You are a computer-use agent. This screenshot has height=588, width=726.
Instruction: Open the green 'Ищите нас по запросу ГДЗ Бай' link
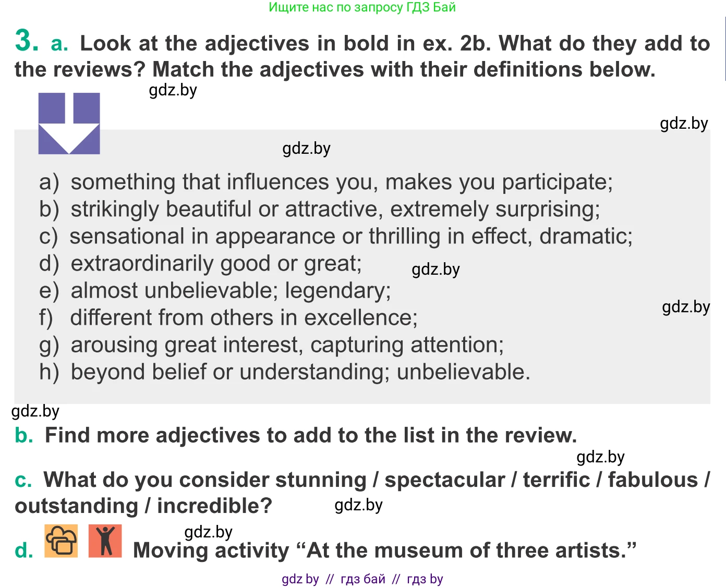tap(362, 7)
